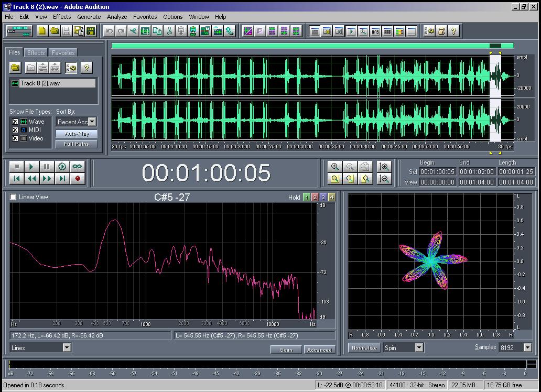Open the Samples 8192 dropdown

527,347
